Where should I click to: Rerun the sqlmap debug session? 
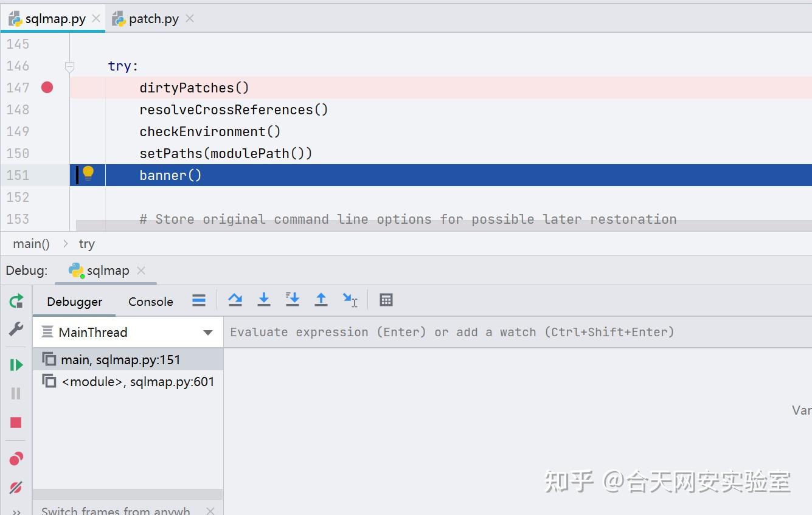(x=16, y=300)
